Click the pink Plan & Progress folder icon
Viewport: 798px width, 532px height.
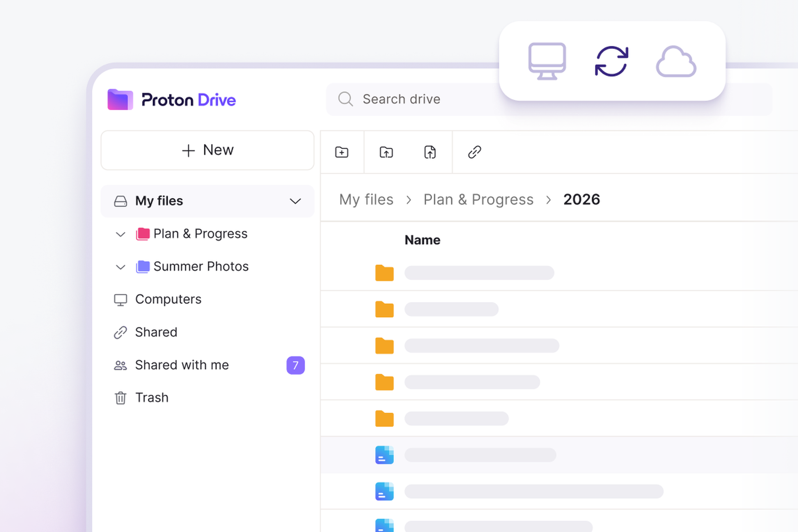[143, 234]
